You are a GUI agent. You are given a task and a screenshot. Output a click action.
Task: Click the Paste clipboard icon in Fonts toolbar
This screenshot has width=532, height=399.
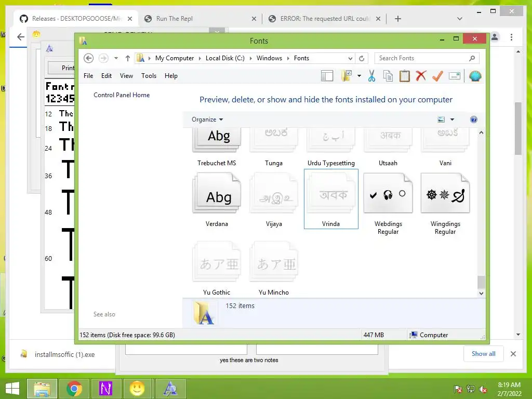pos(404,76)
